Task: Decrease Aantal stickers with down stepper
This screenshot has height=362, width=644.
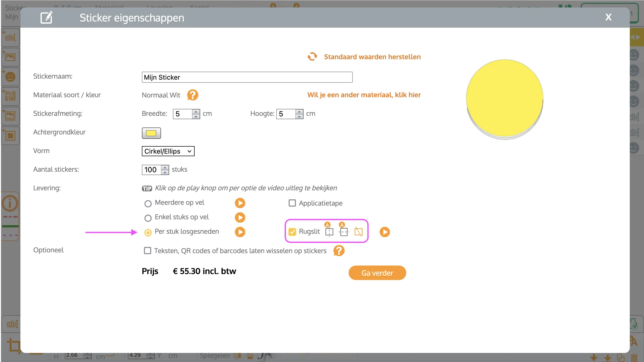Action: point(165,172)
